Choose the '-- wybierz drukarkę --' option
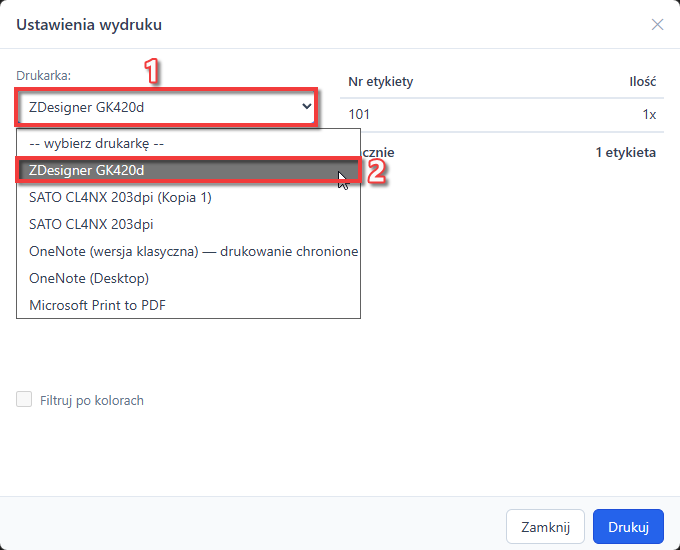680x550 pixels. coord(188,144)
